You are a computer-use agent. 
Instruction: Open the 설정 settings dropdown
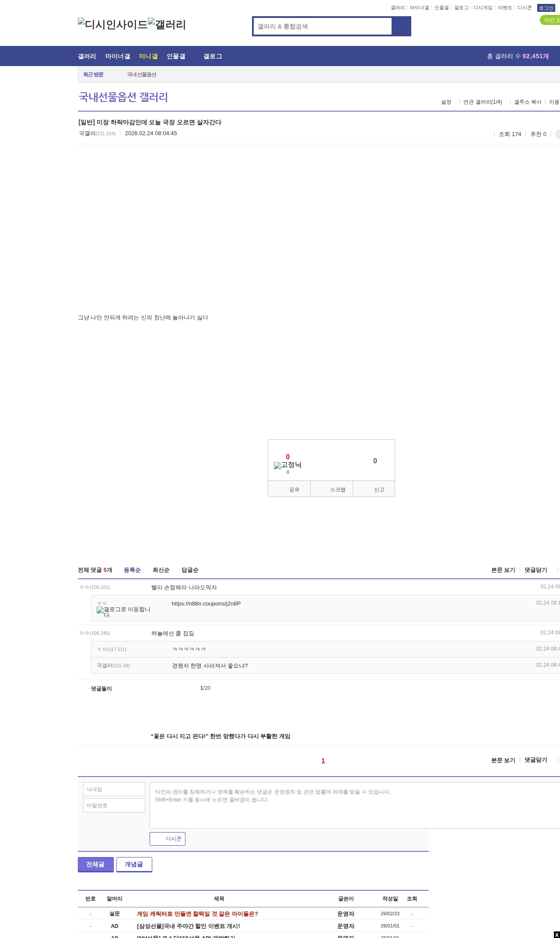point(446,102)
